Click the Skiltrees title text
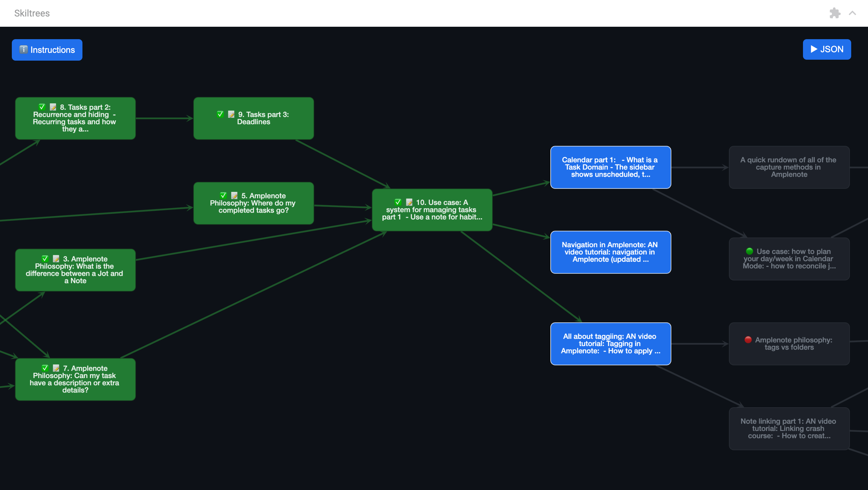Image resolution: width=868 pixels, height=490 pixels. tap(32, 13)
